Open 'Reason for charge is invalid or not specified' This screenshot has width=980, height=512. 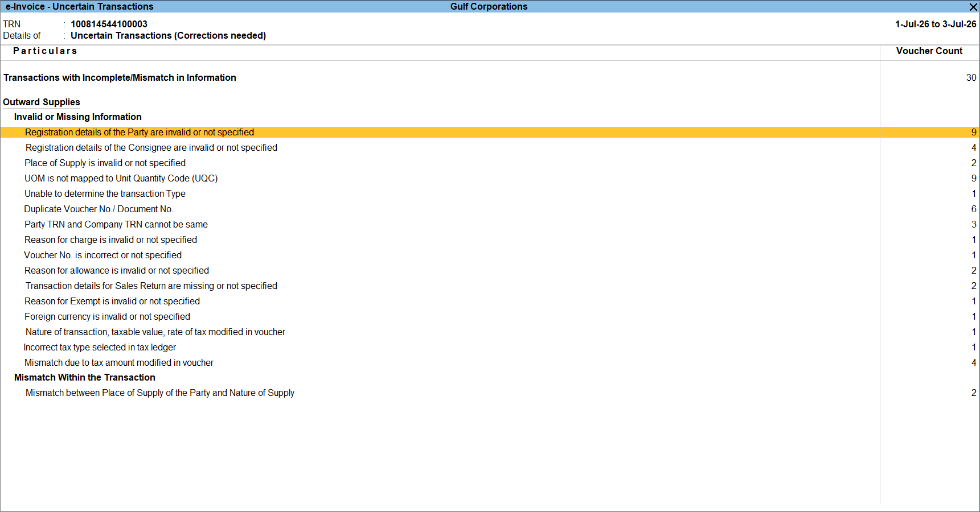[490, 240]
